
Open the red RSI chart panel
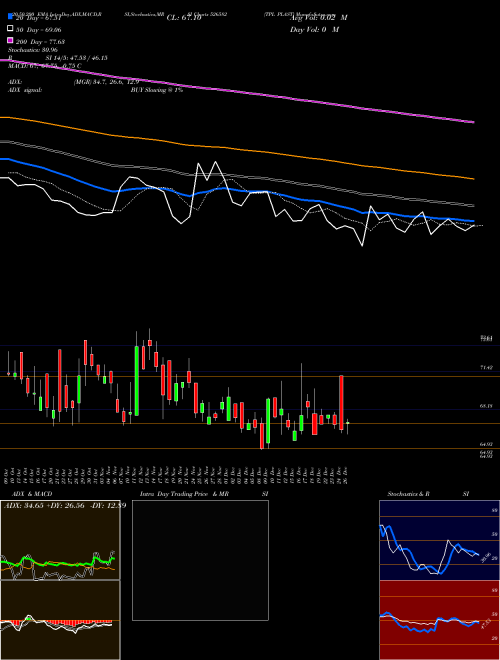(439, 620)
